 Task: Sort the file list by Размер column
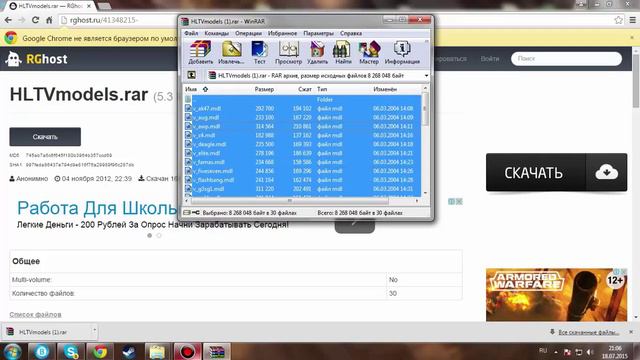(264, 89)
